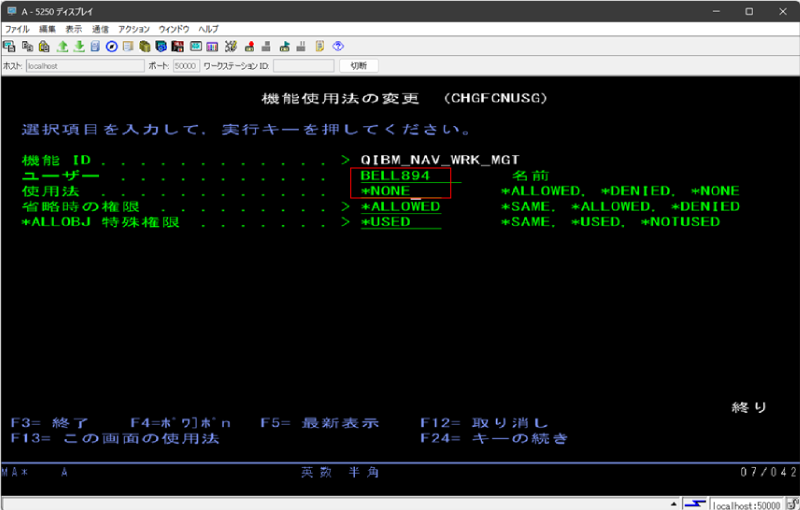
Task: Open the 通信 menu
Action: point(100,29)
